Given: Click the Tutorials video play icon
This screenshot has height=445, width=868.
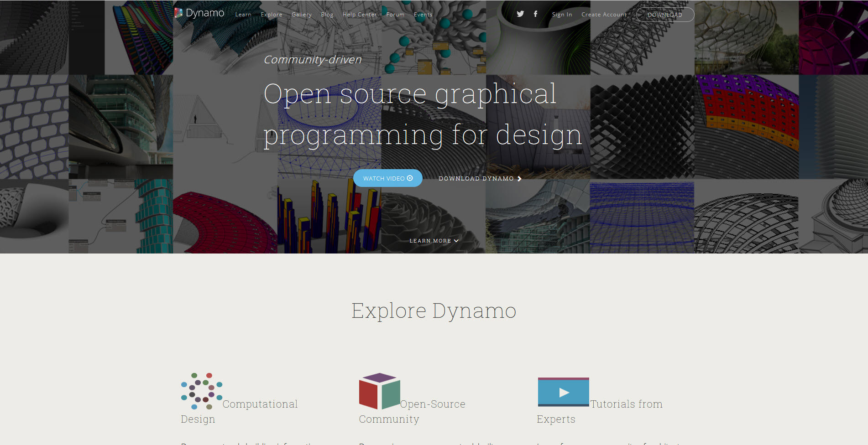Looking at the screenshot, I should [x=563, y=392].
